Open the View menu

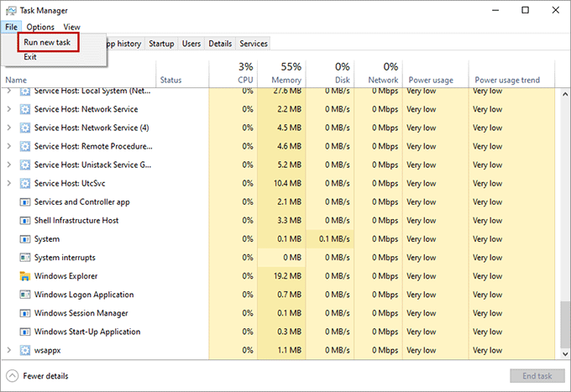point(71,27)
